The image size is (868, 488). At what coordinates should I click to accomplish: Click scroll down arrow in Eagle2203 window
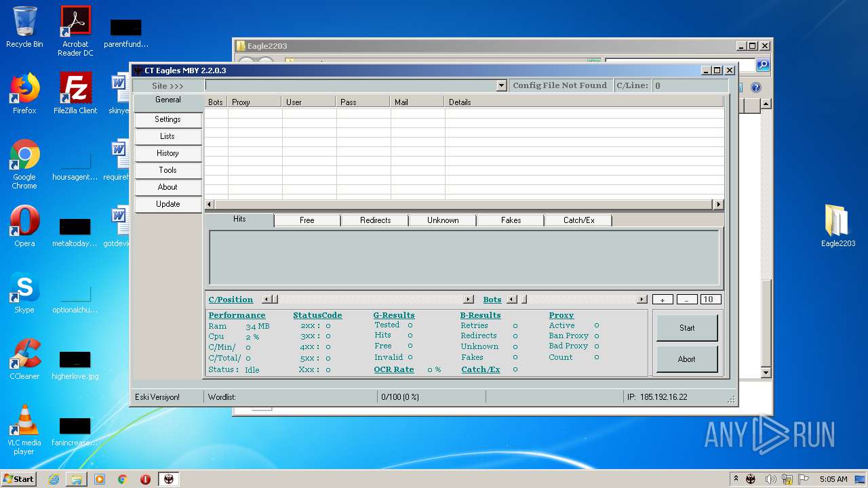coord(766,373)
